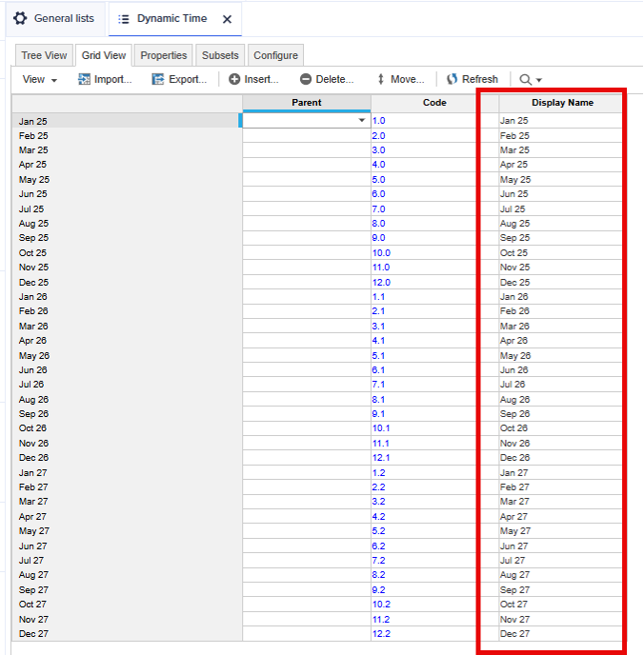Click the Display Name cell Apr 26

(560, 341)
